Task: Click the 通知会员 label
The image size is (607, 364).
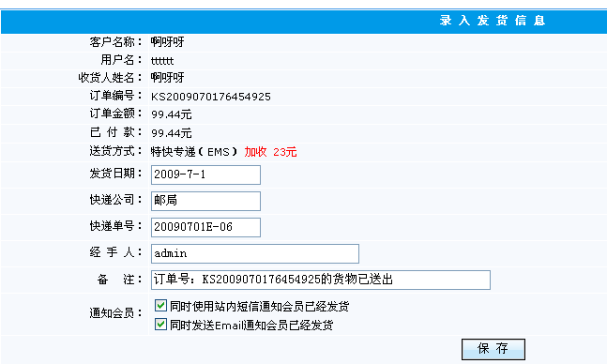Action: (115, 313)
